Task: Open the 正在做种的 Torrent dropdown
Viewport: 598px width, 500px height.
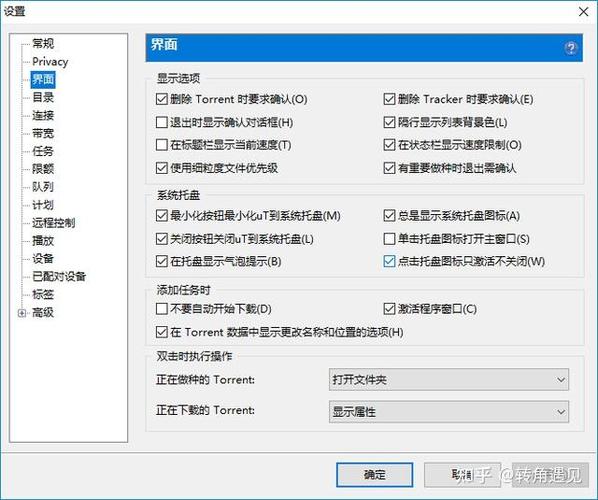Action: [449, 380]
